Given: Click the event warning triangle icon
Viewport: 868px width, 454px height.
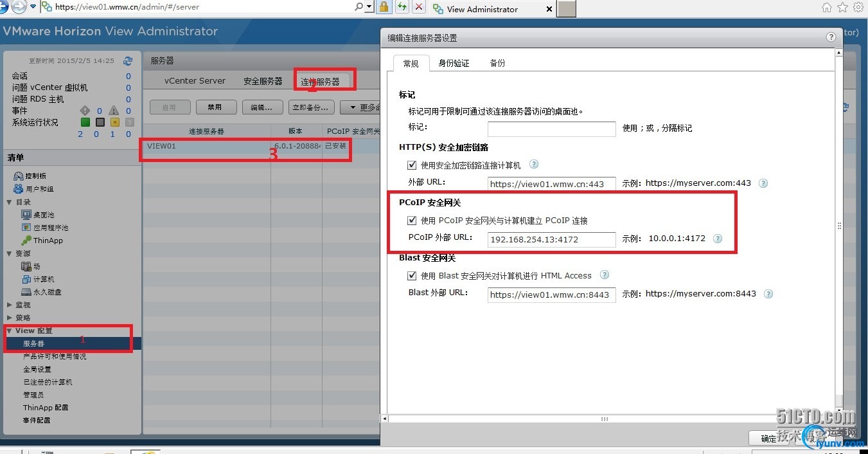Looking at the screenshot, I should [x=114, y=111].
